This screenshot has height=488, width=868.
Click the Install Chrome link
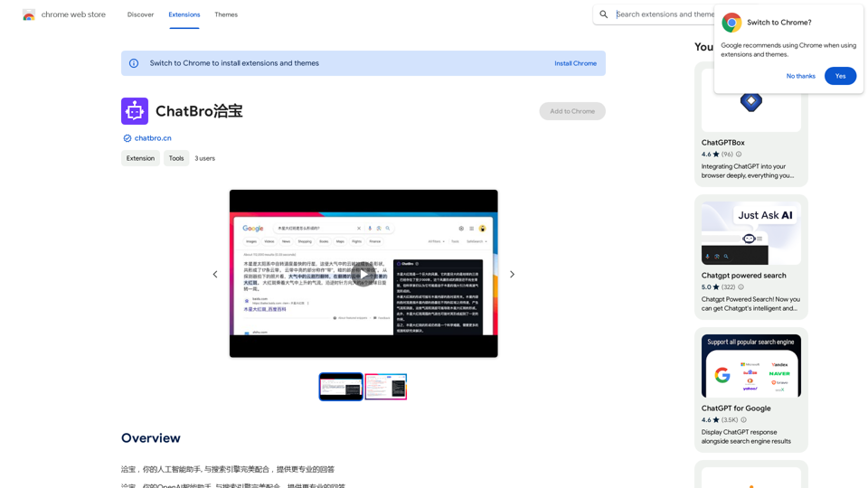(x=575, y=63)
